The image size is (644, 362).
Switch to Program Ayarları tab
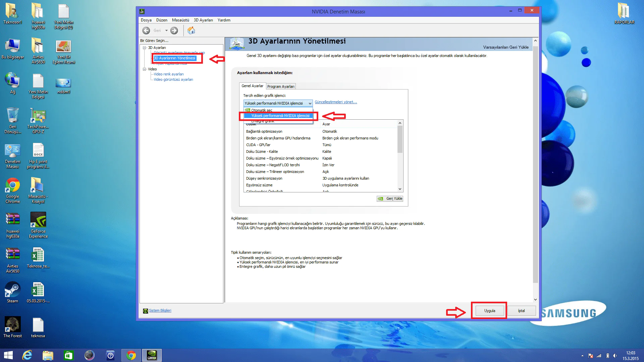click(281, 86)
